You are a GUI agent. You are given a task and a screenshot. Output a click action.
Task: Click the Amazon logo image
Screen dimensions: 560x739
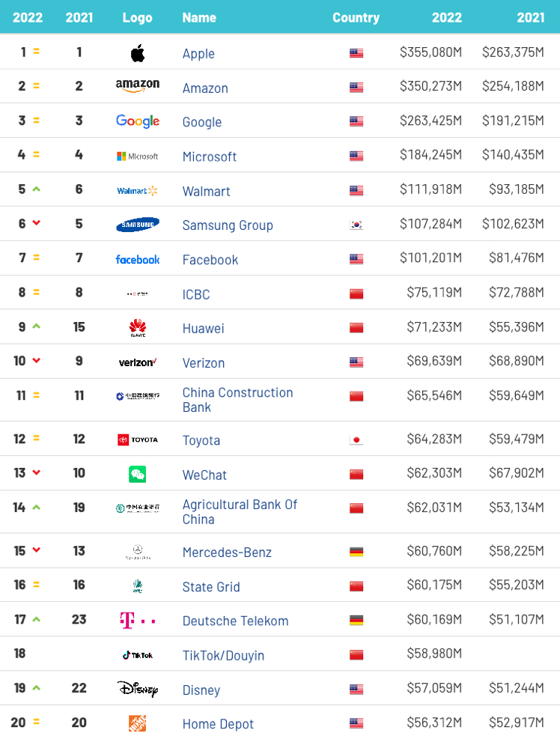[138, 87]
